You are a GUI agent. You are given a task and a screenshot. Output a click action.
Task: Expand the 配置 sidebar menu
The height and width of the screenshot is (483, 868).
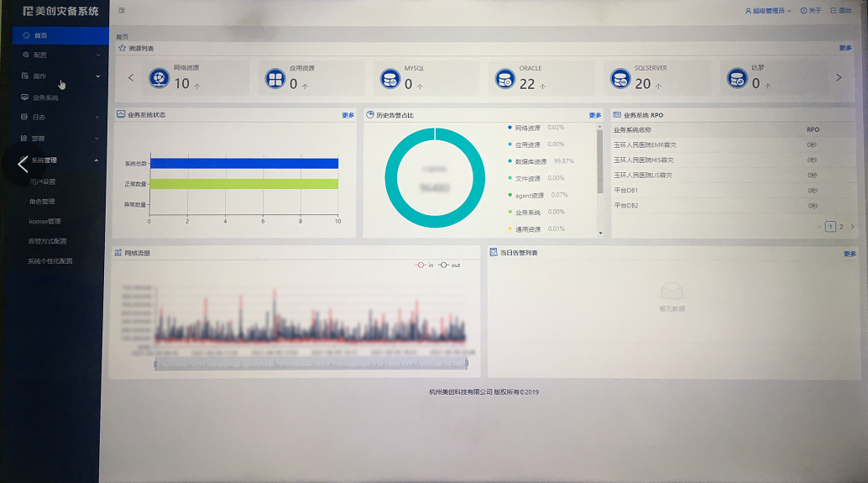[x=59, y=55]
